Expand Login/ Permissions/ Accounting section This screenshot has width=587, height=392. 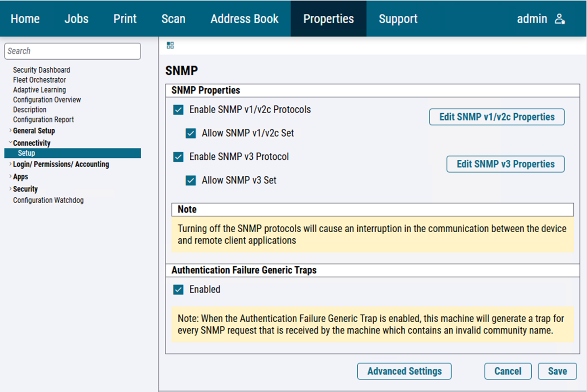point(10,164)
